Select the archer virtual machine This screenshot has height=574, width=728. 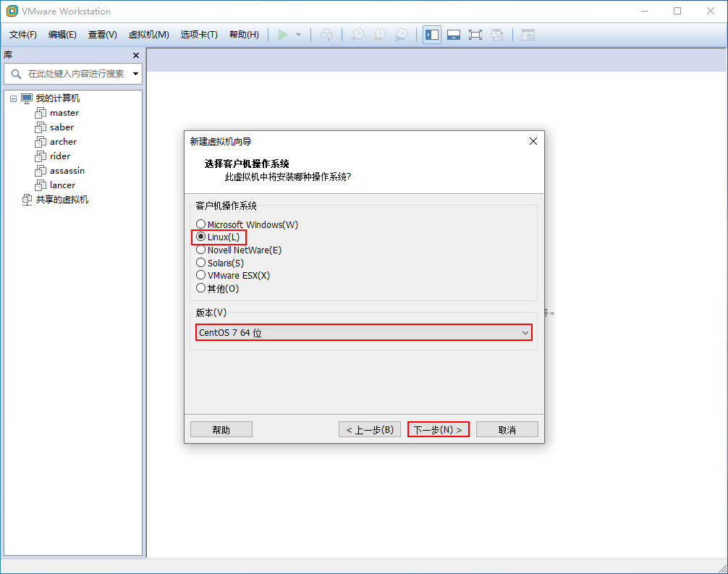(63, 142)
